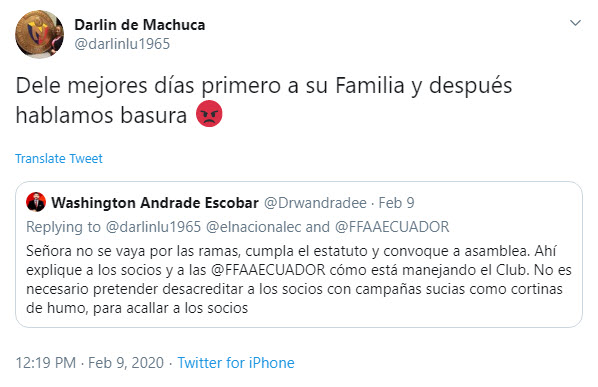
Task: Click Translate Tweet link
Action: 59,159
